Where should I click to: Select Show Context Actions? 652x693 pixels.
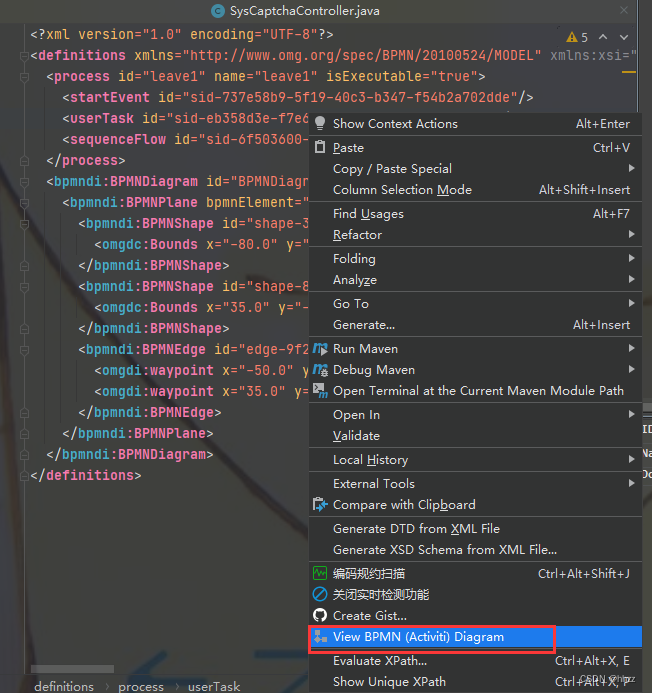pyautogui.click(x=475, y=124)
